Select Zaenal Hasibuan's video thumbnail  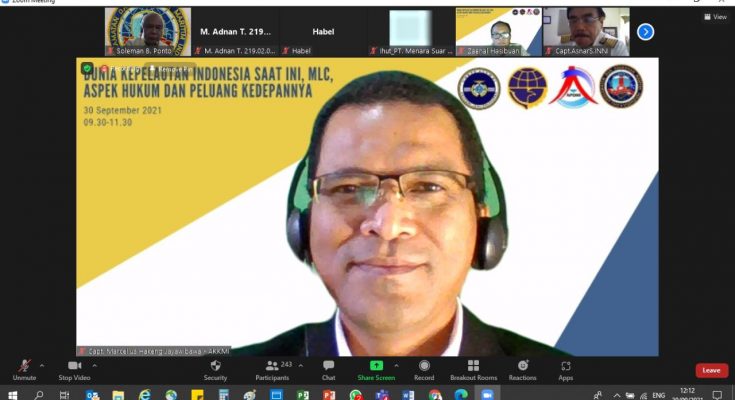click(499, 31)
